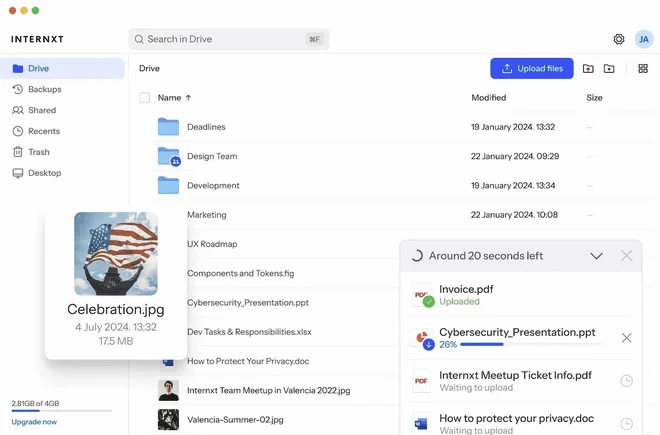Open Desktop in the sidebar
This screenshot has height=435, width=660.
coord(62,173)
